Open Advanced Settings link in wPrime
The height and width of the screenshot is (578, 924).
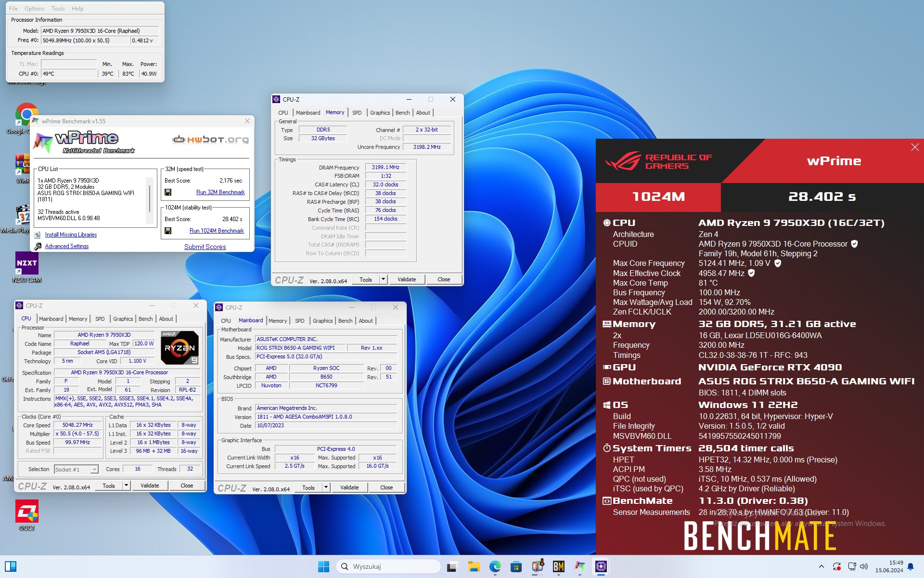point(67,246)
